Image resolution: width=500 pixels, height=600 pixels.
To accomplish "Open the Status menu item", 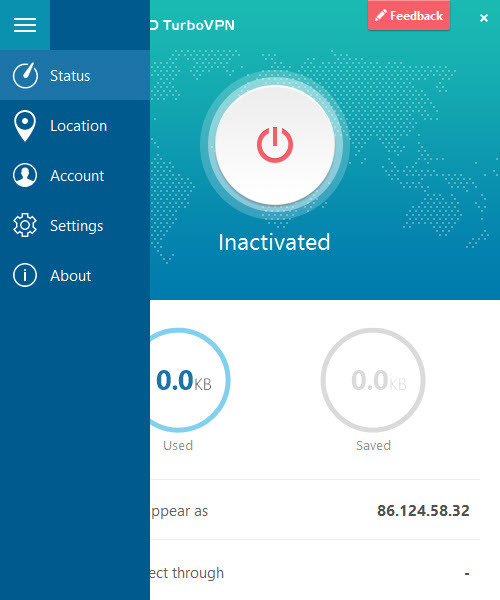I will 75,75.
